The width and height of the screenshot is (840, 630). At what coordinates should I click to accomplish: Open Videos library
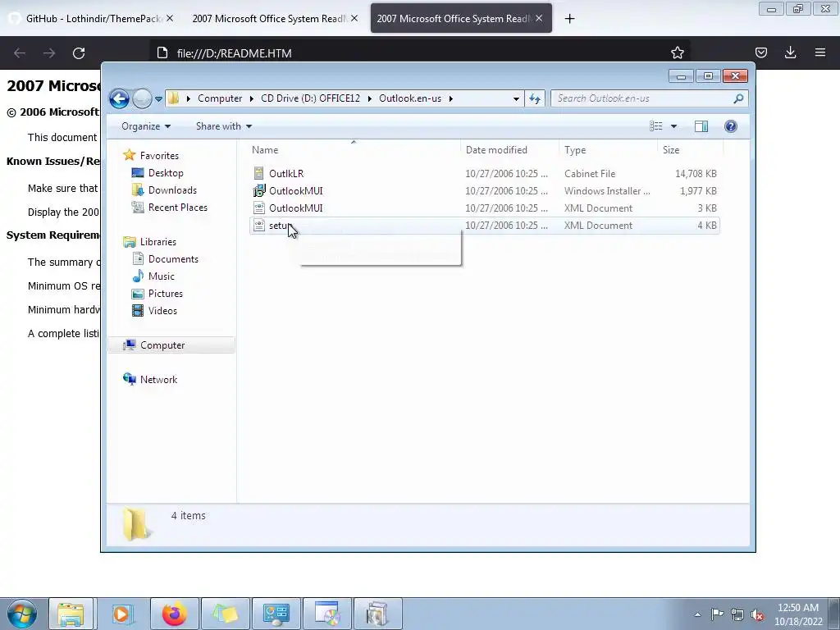[x=162, y=311]
